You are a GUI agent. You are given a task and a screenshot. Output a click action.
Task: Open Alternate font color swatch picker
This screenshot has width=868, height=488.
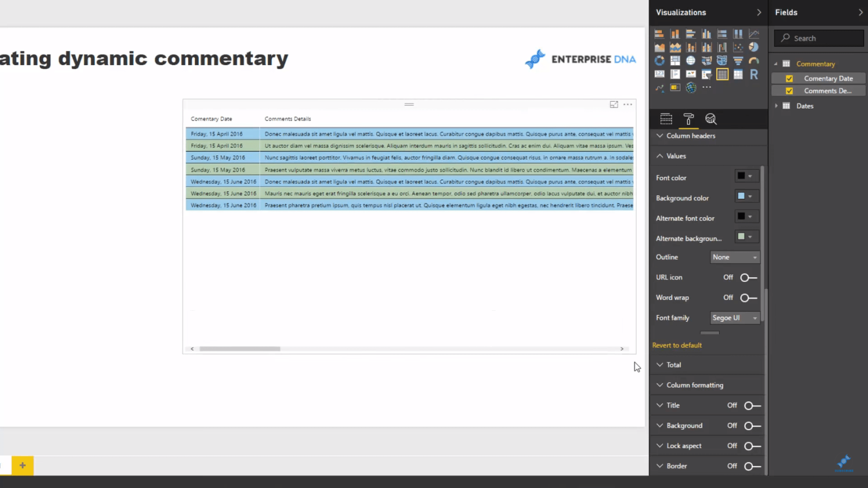tap(747, 216)
